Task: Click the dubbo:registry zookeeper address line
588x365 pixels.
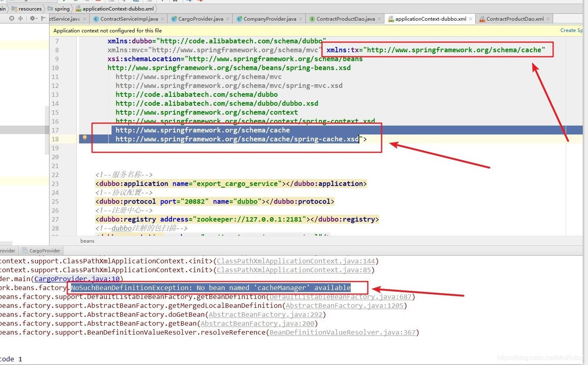Action: tap(237, 220)
